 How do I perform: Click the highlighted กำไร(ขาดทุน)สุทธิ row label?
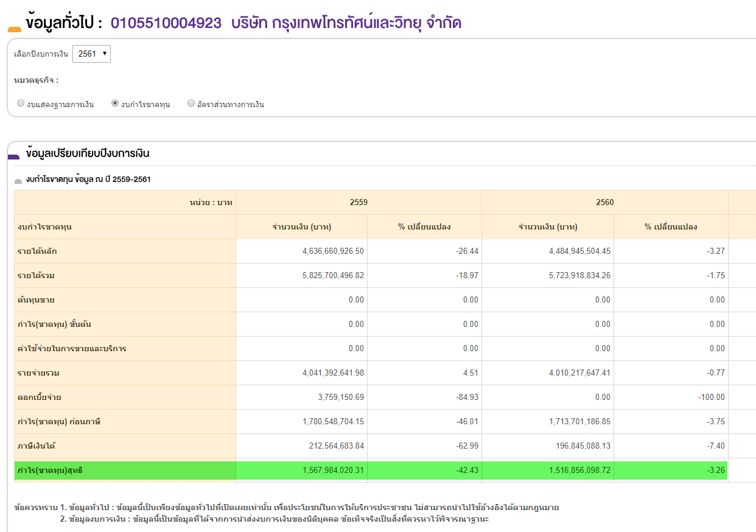click(50, 470)
